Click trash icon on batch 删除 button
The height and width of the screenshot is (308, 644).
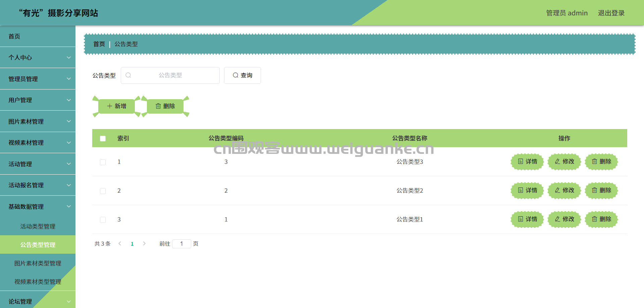[158, 106]
